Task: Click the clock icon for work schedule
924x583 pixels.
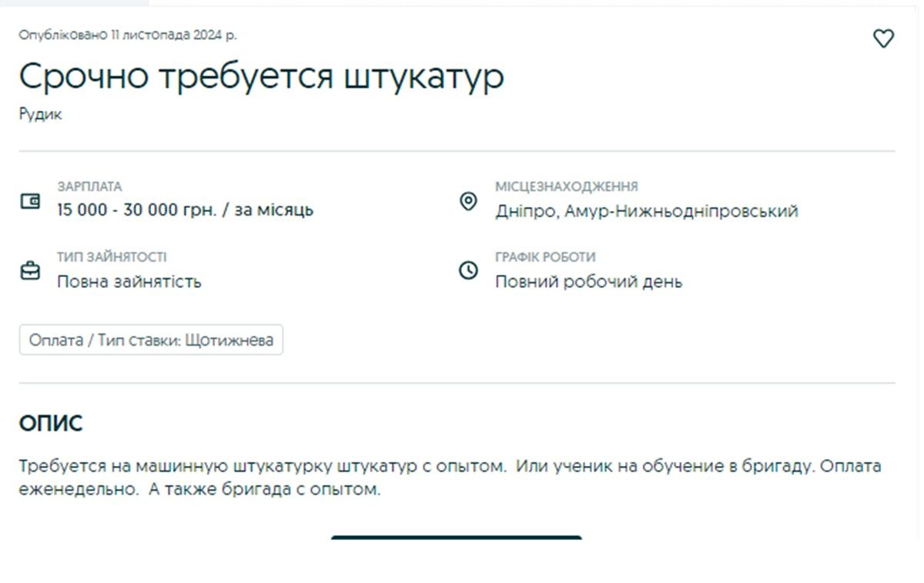Action: click(468, 271)
